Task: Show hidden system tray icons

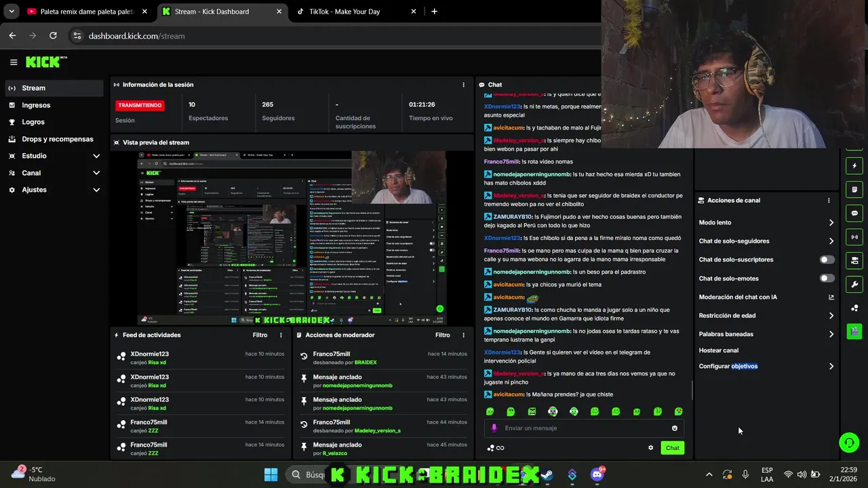Action: [x=709, y=474]
